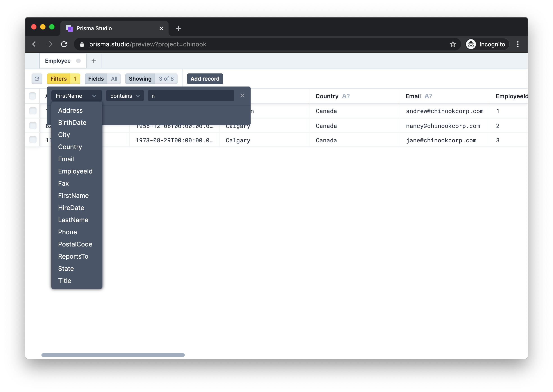Open the Fields All selector
The image size is (553, 392).
103,79
